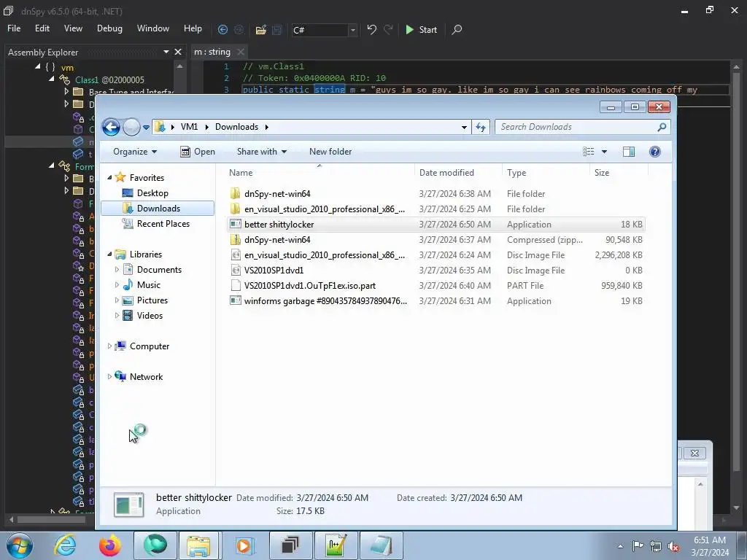Screen dimensions: 747x560
Task: Click dnSpy Navigate Backward arrow icon
Action: [222, 29]
